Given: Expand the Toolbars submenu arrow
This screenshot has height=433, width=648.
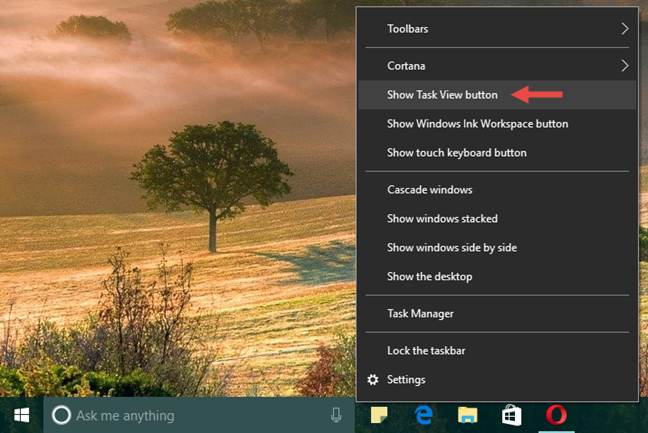Looking at the screenshot, I should pos(625,29).
